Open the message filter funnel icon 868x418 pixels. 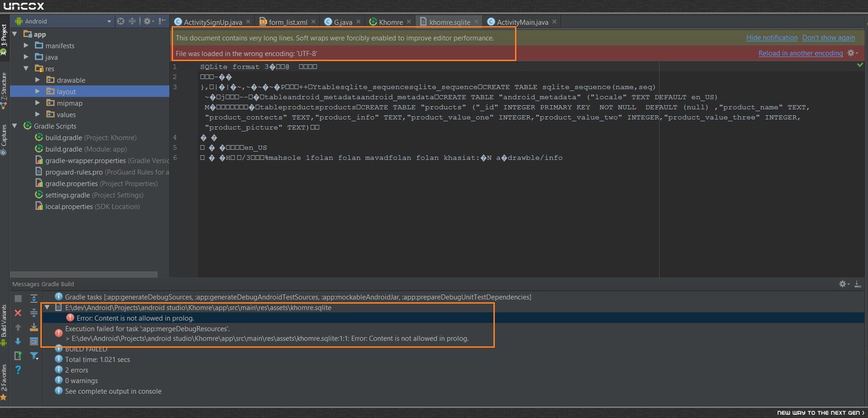(x=34, y=356)
